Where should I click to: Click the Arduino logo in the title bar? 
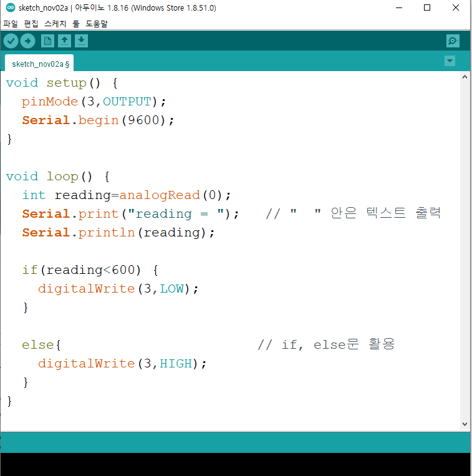10,7
